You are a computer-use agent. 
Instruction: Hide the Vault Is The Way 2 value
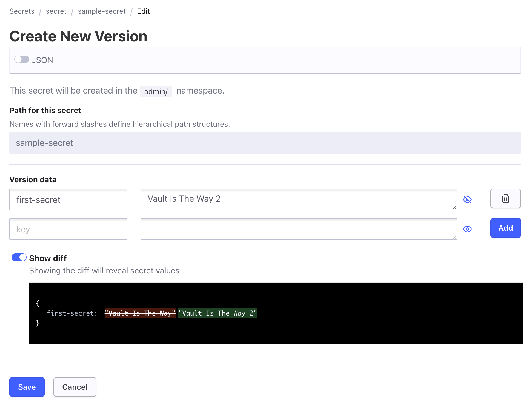pos(467,199)
